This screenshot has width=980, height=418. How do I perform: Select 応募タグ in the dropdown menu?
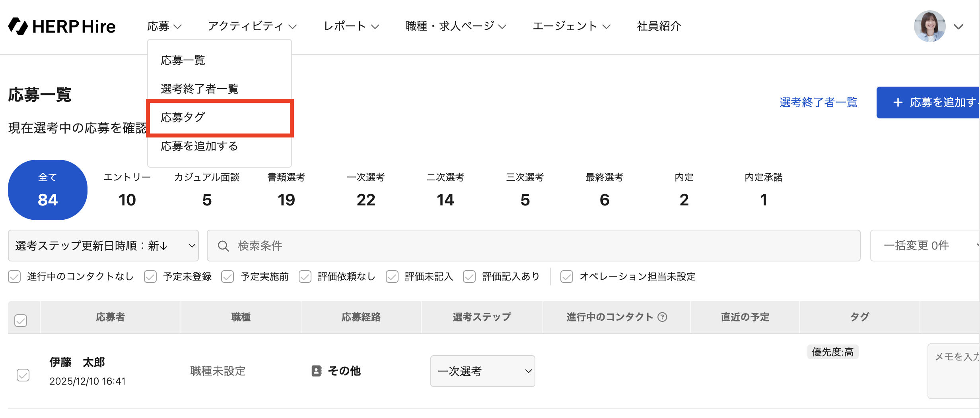tap(220, 118)
